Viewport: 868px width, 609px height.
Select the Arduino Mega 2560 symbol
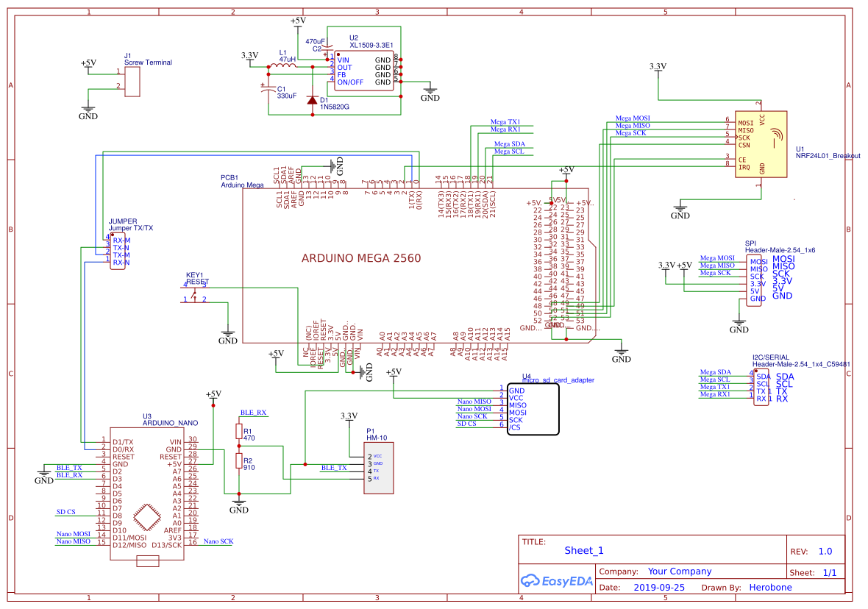point(360,259)
